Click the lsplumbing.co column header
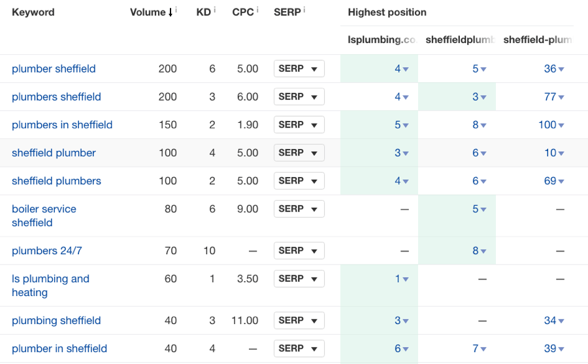 coord(381,40)
